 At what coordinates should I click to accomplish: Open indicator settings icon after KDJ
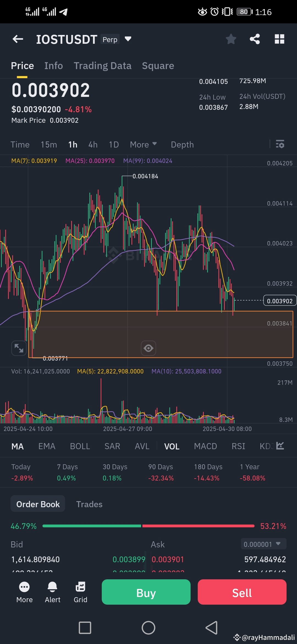tap(280, 446)
